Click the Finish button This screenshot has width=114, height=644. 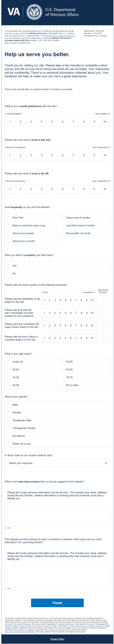pyautogui.click(x=57, y=603)
